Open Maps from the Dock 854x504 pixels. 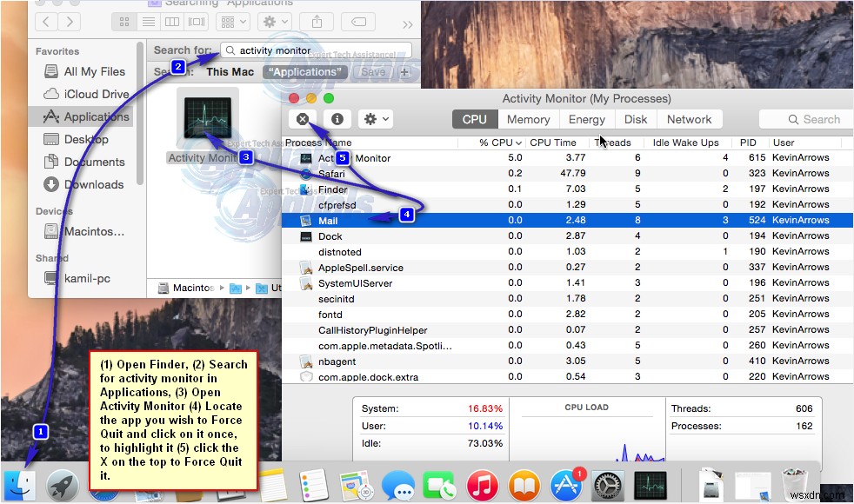[x=357, y=485]
